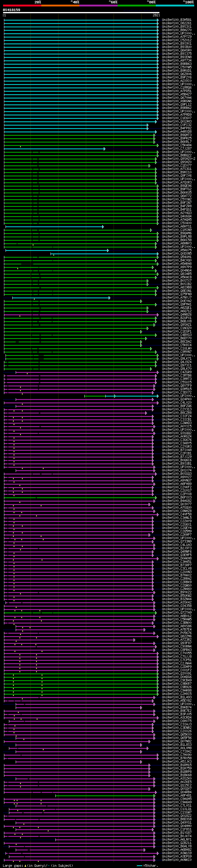Open hit UniRef100_A7PTZ9
This screenshot has width=197, height=868.
177,37
